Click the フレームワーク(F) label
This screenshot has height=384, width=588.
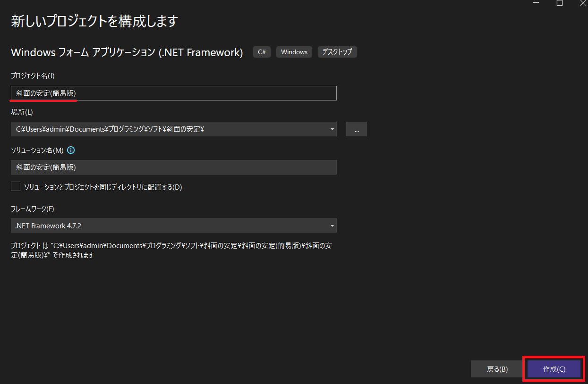coord(33,209)
